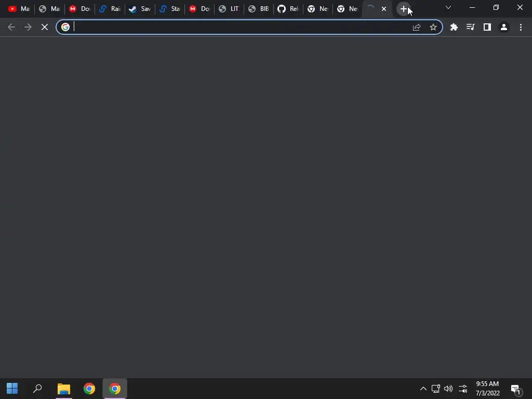Select the "Ne" tab next to the loading tab
The height and width of the screenshot is (399, 532).
[x=347, y=9]
